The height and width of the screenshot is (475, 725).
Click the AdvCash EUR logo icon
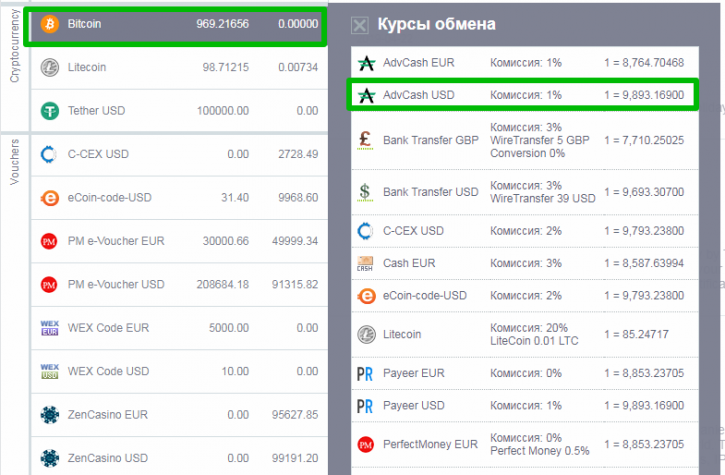click(367, 63)
